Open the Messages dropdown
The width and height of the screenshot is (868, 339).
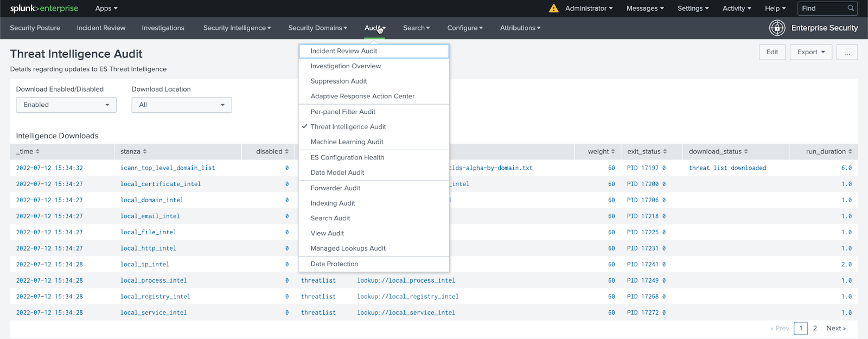[x=645, y=8]
